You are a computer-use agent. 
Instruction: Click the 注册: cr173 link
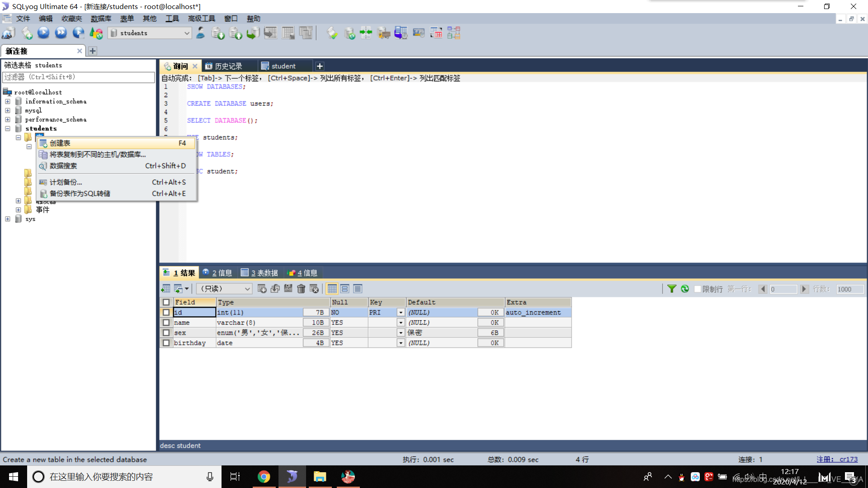click(x=837, y=460)
